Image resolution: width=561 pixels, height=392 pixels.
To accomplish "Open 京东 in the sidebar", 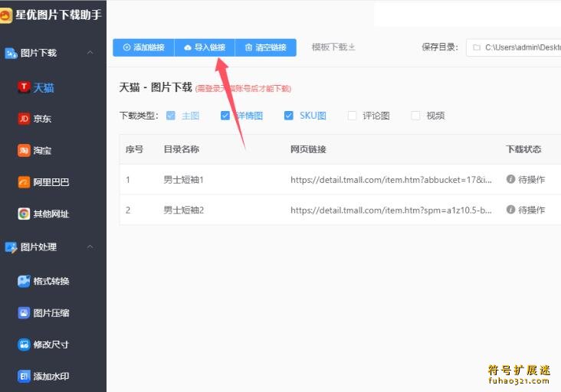I will [x=42, y=119].
